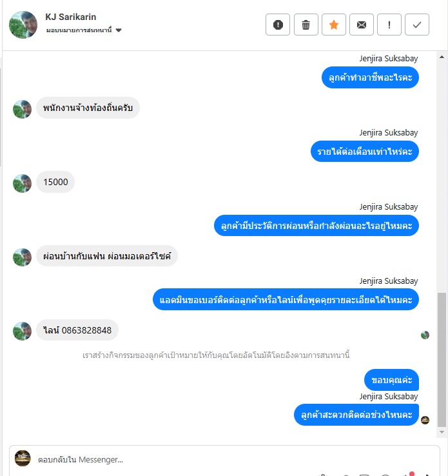Image resolution: width=448 pixels, height=476 pixels.
Task: Open the assign conversation dropdown arrow
Action: [x=119, y=30]
